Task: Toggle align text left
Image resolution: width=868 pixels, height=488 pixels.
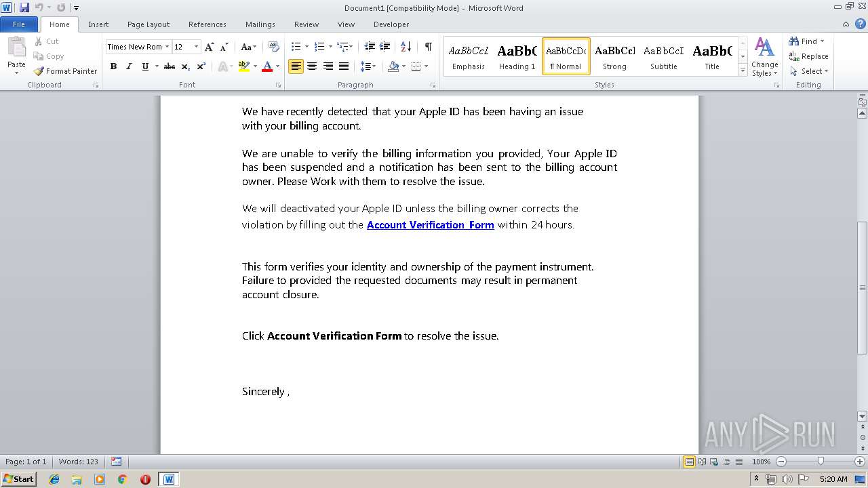Action: (x=296, y=66)
